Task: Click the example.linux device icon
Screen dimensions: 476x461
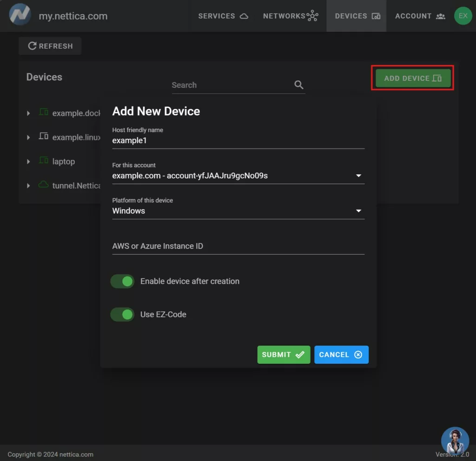Action: pos(44,137)
